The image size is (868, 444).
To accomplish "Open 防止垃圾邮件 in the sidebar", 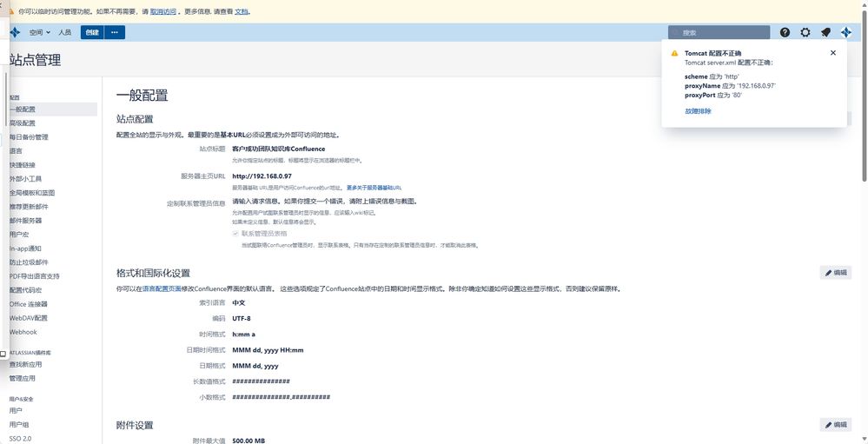I will click(29, 262).
